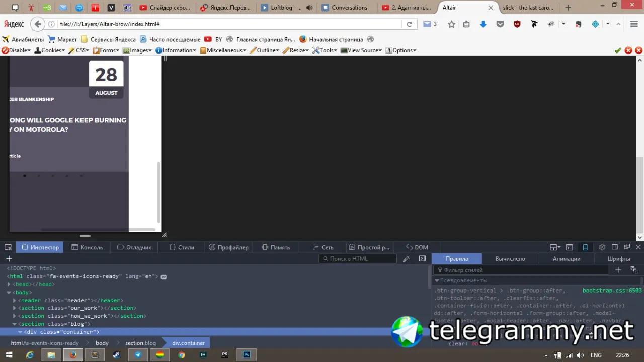Click the Поиск в HTML search field
Screen dimensions: 644x362
(x=358, y=258)
